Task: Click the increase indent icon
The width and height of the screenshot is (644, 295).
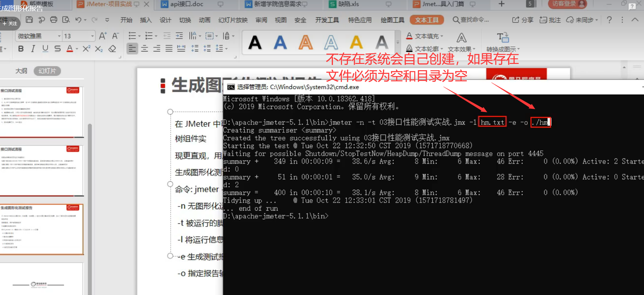Action: pos(179,36)
